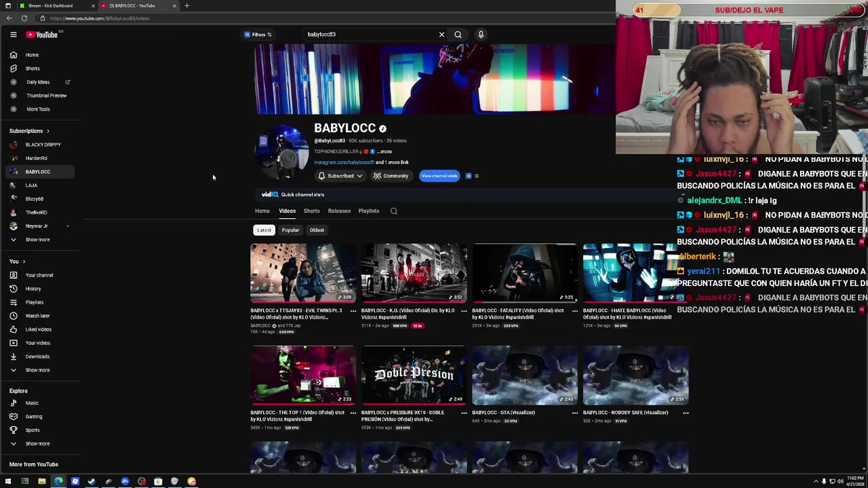Open Doble Presion video thumbnail
The width and height of the screenshot is (868, 488).
(414, 375)
